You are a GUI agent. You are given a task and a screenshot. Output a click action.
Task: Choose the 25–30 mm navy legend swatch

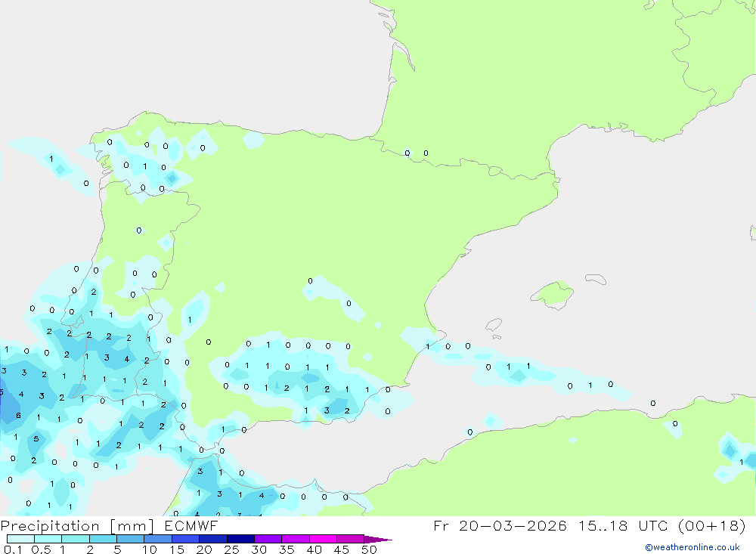tap(240, 539)
